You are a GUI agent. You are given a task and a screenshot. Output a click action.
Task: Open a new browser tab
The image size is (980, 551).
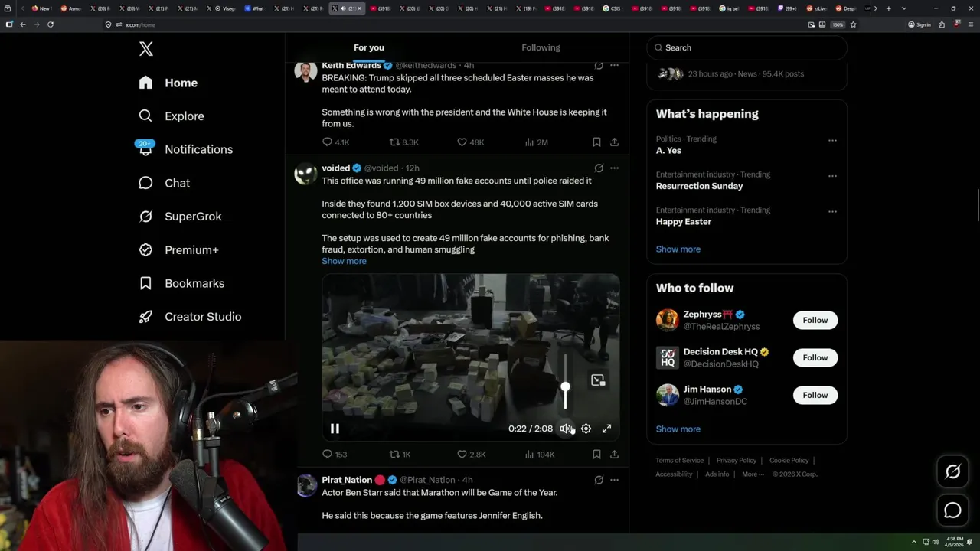[x=888, y=8]
